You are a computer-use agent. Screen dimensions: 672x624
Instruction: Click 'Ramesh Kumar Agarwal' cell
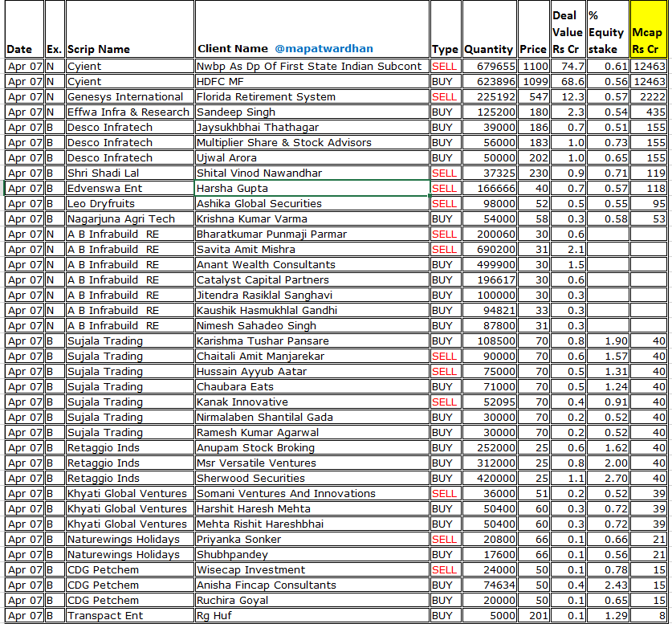coord(312,432)
